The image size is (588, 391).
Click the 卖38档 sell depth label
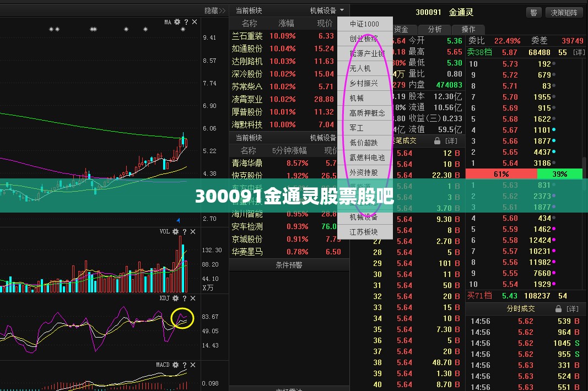click(x=479, y=52)
